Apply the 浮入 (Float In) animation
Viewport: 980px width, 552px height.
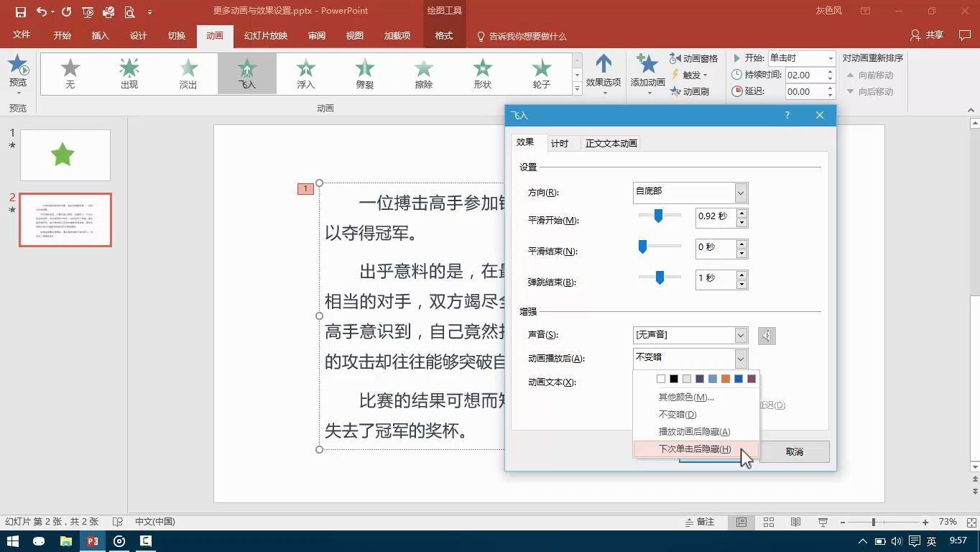305,72
